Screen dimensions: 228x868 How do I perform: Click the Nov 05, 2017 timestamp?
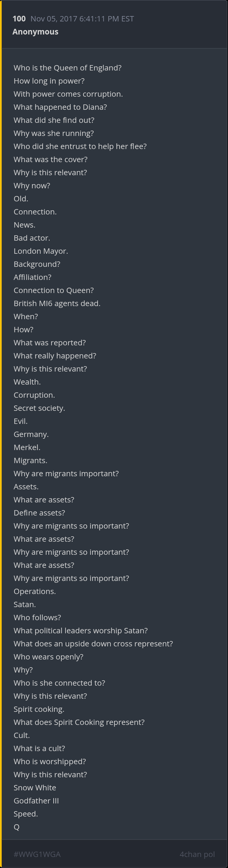(x=82, y=19)
